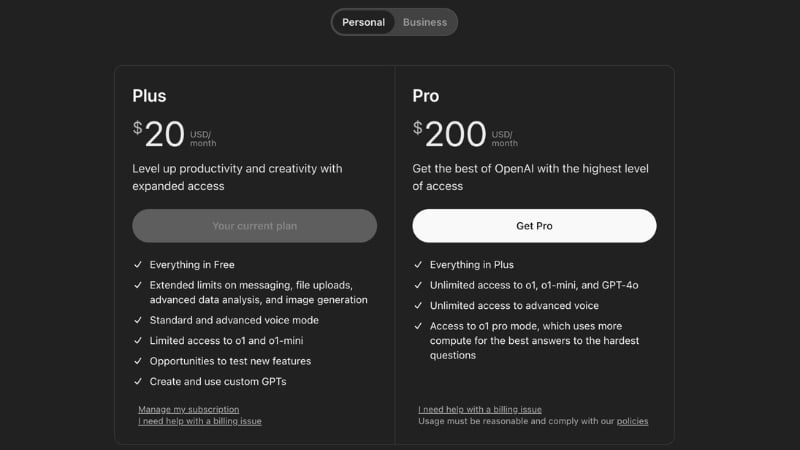Screen dimensions: 800x450
Task: Click the Plus plan heading
Action: (149, 96)
